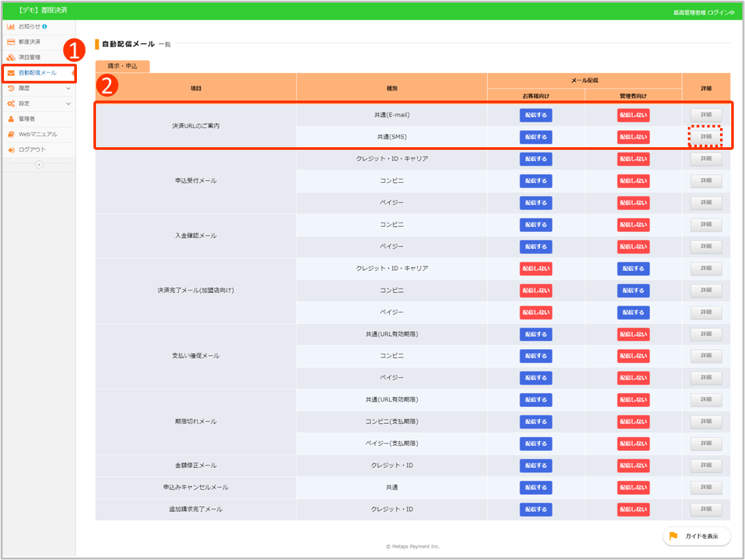Open 詳細 for 追加請求完了メール row

tap(706, 509)
